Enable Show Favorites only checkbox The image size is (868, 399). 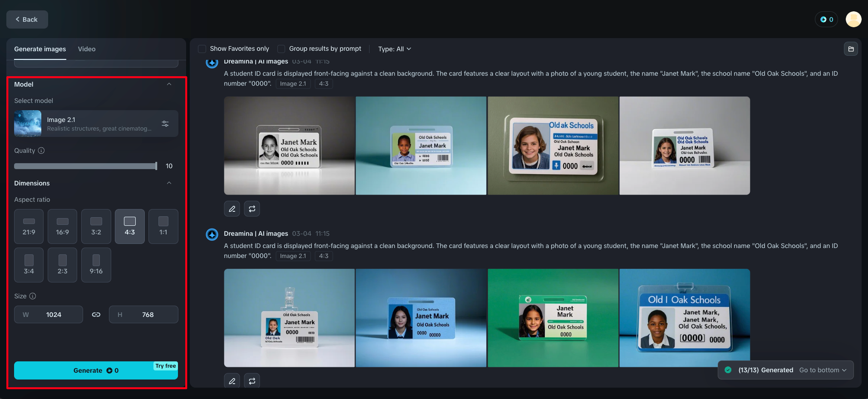click(202, 49)
